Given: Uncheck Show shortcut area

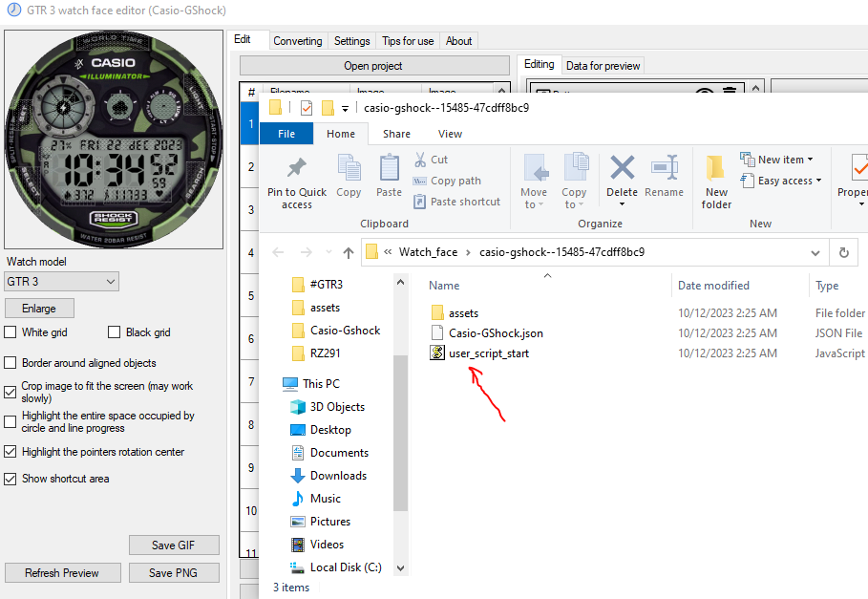Looking at the screenshot, I should (10, 479).
